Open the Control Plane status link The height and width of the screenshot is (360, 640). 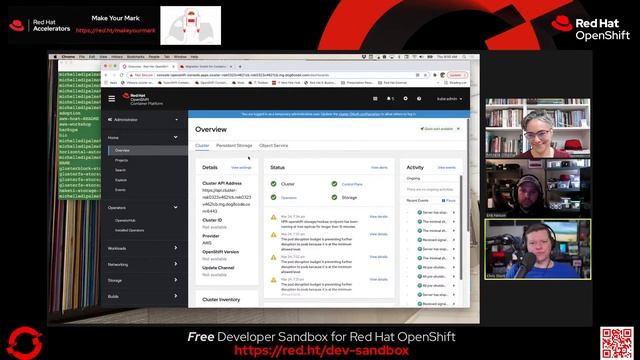352,184
